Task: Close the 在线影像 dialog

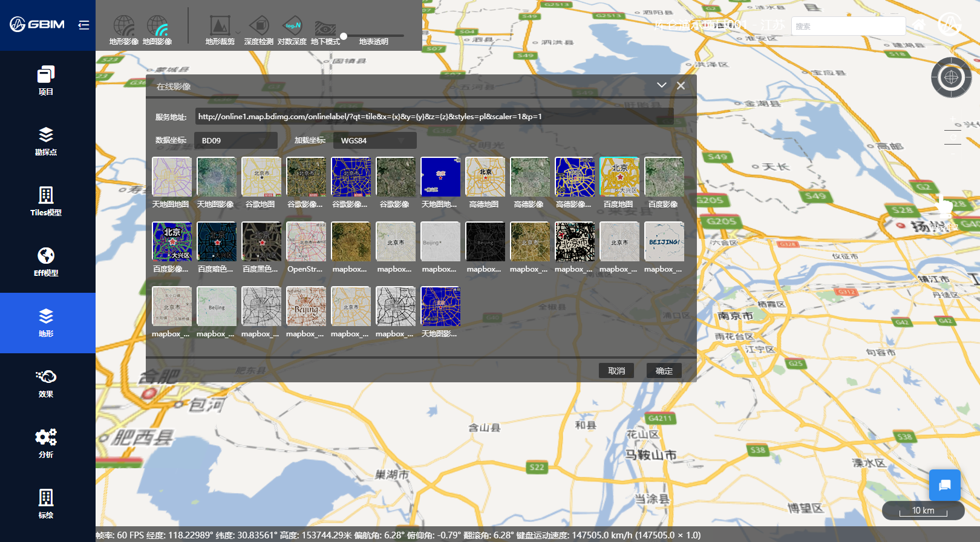Action: pyautogui.click(x=681, y=85)
